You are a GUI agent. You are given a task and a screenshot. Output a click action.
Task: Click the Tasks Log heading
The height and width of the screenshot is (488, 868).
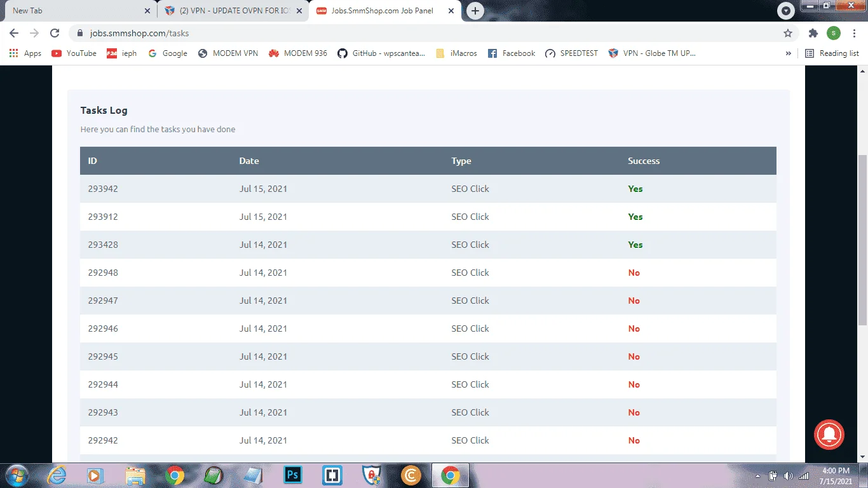104,111
